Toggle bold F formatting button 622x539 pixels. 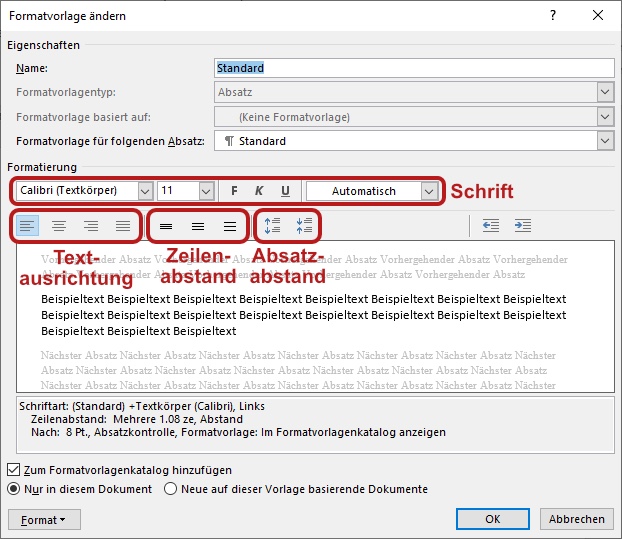click(234, 191)
